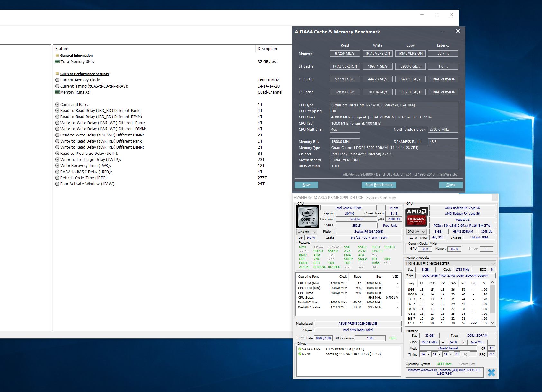Click the L3 Cache Copy value 116.97 GB/s
The height and width of the screenshot is (392, 542).
tap(410, 92)
